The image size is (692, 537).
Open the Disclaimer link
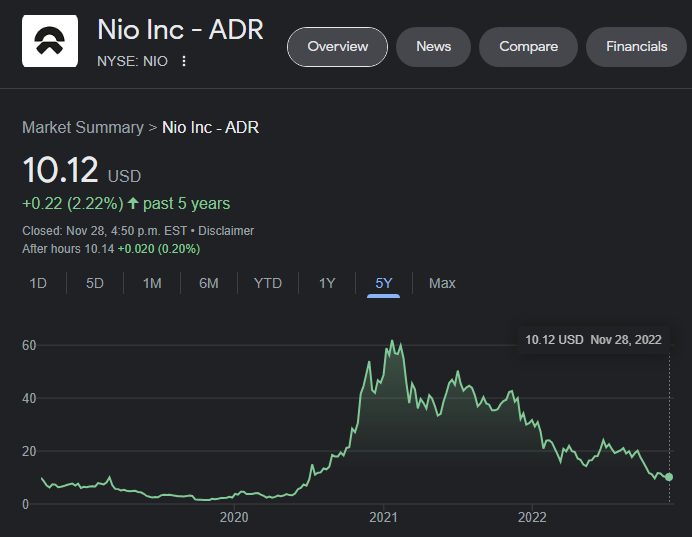coord(226,231)
